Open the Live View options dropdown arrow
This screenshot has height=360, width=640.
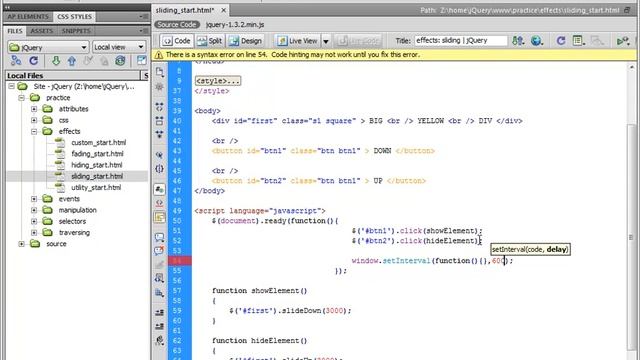pyautogui.click(x=326, y=41)
